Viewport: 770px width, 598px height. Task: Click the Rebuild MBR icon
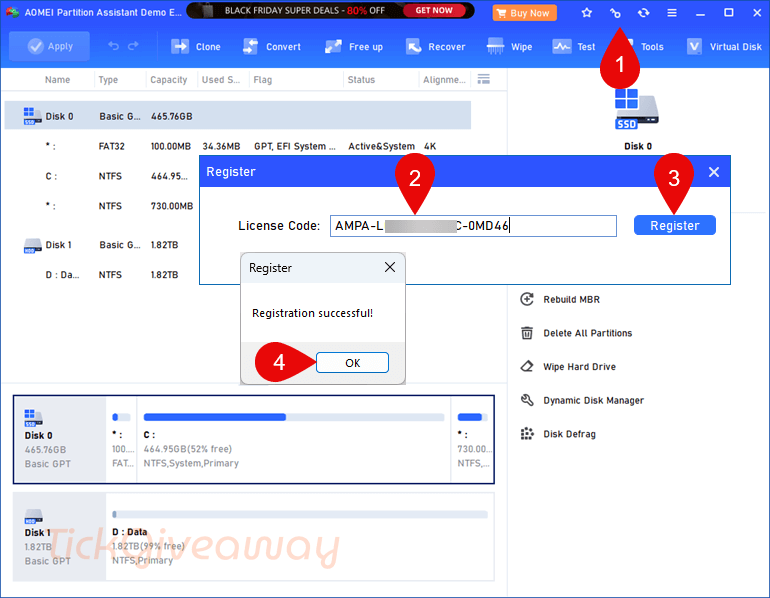tap(527, 299)
